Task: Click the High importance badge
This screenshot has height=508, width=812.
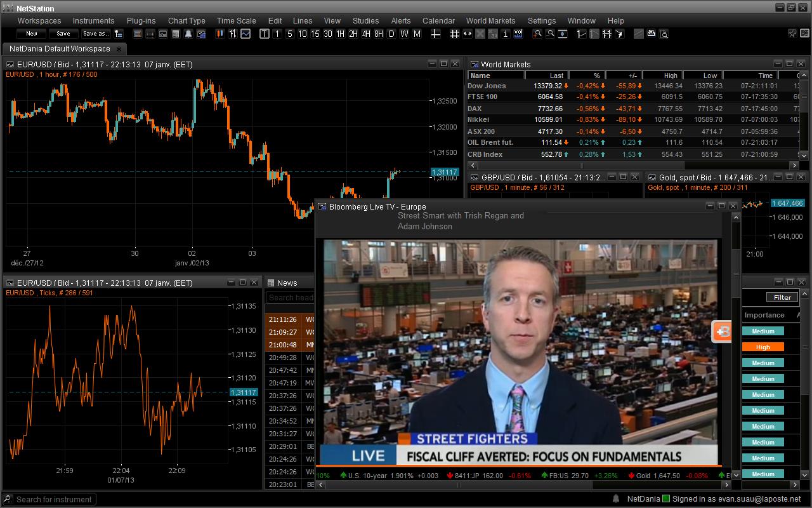Action: click(763, 347)
